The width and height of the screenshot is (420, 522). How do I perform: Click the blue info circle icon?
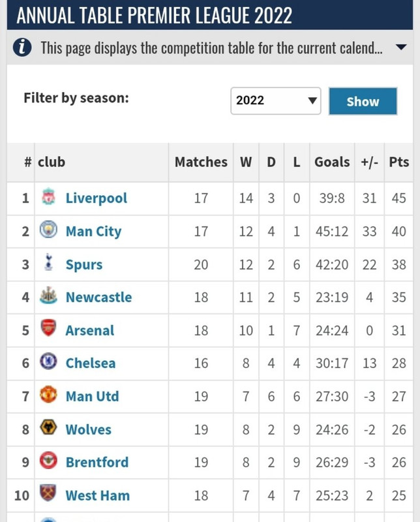(22, 47)
